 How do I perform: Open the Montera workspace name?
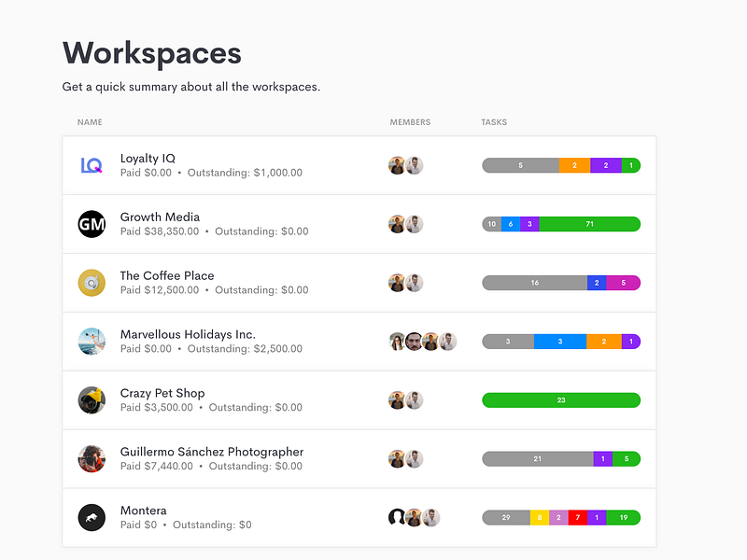point(144,511)
